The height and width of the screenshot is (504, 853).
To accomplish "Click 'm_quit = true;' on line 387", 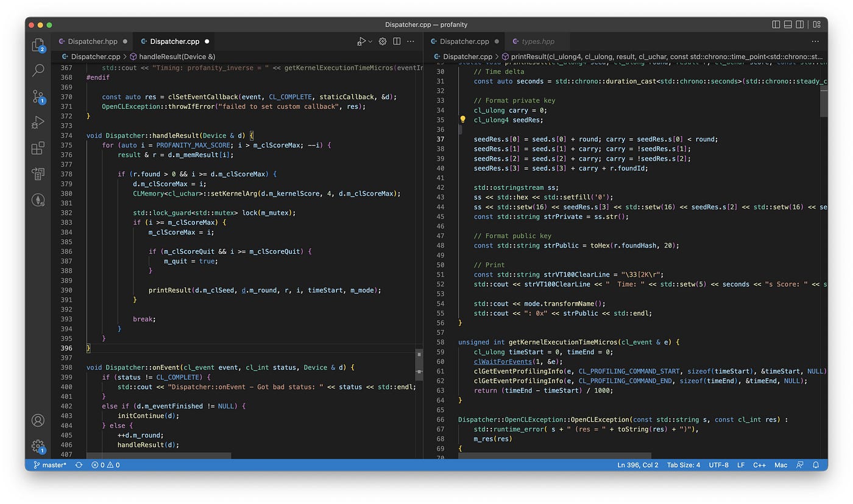I will (x=191, y=261).
